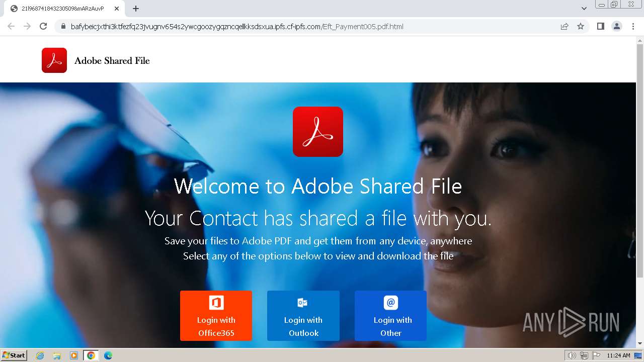Image resolution: width=644 pixels, height=362 pixels.
Task: Open the tab search dropdown chevron
Action: [x=584, y=9]
